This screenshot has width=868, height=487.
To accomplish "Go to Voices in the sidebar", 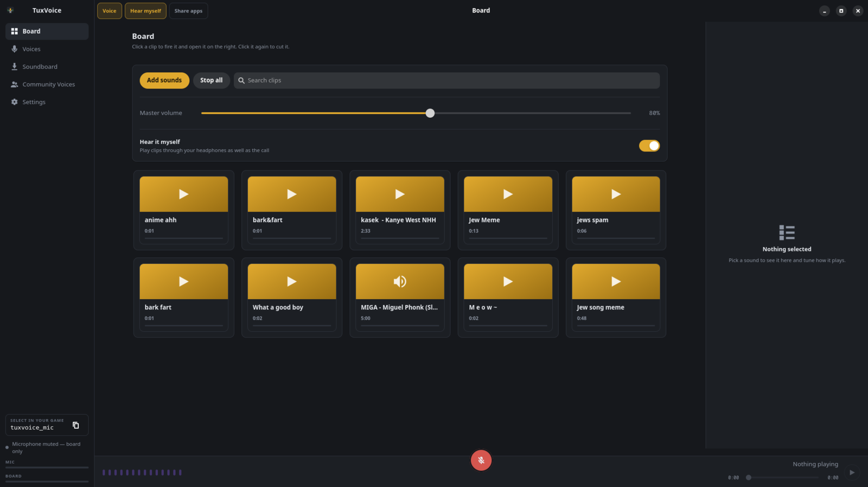I will point(47,49).
